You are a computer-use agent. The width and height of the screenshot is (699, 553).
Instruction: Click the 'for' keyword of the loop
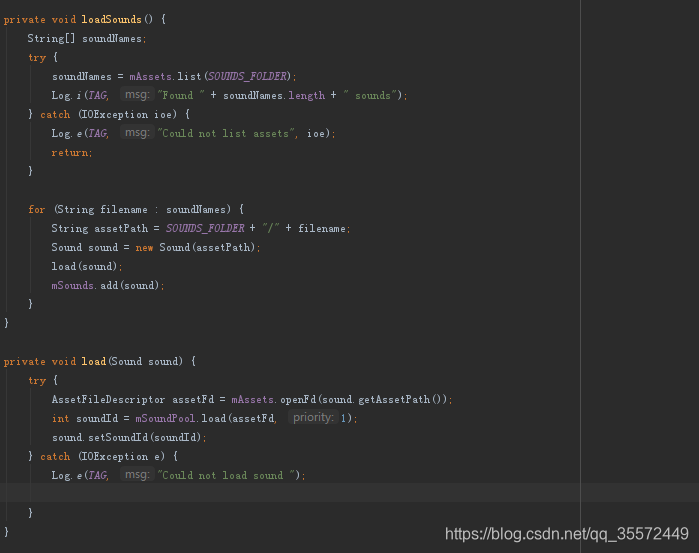[37, 210]
